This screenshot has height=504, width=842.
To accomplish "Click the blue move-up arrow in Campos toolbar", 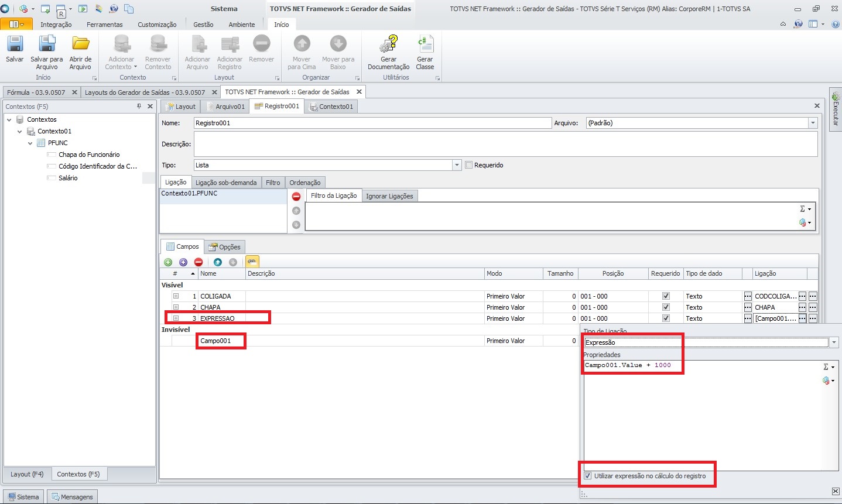I will (x=218, y=262).
